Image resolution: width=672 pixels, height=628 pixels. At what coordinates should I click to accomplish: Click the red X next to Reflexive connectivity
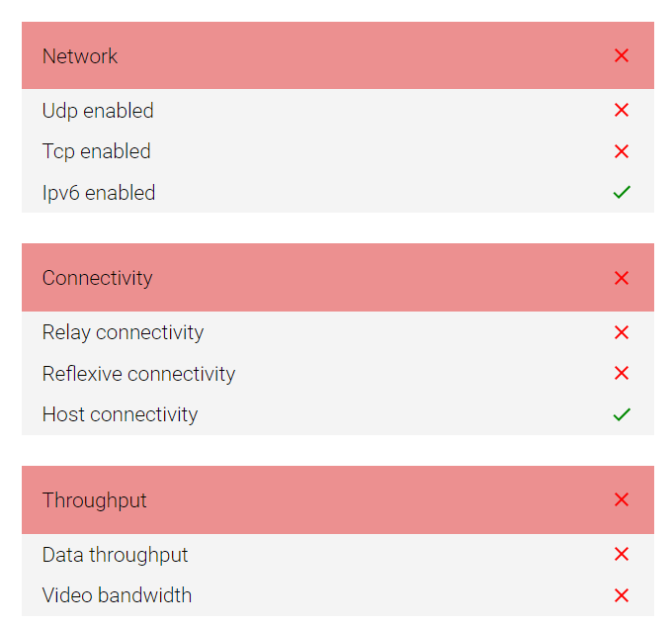pos(622,373)
